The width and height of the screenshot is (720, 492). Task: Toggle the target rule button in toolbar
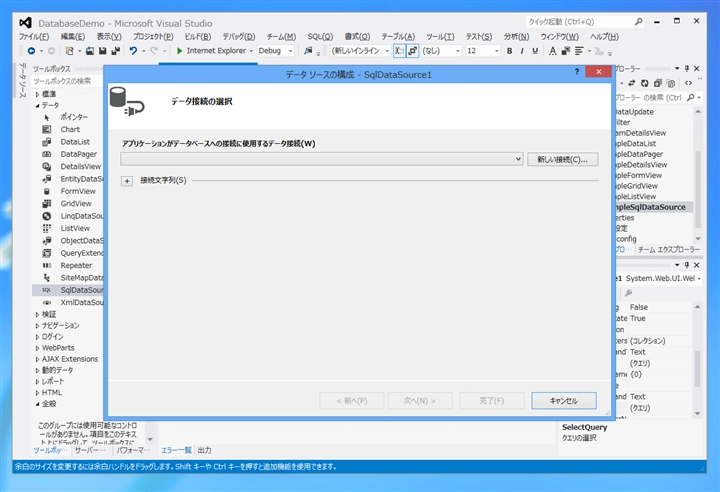(399, 51)
